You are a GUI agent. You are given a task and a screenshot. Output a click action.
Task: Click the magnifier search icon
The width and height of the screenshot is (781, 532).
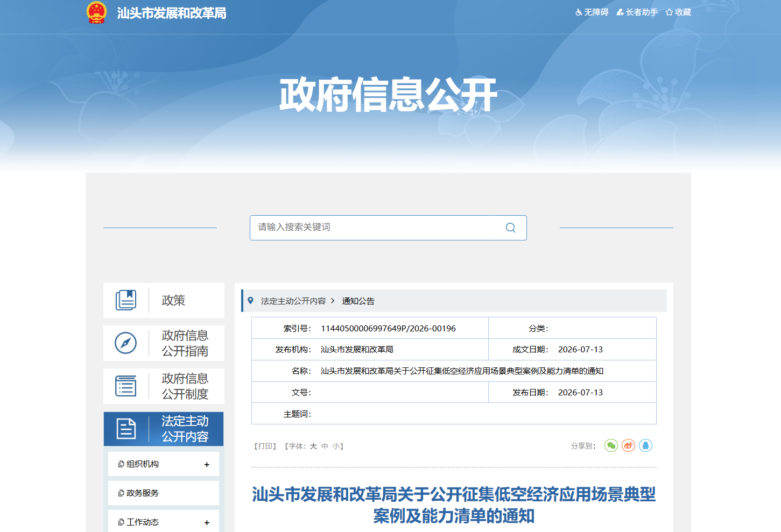511,228
